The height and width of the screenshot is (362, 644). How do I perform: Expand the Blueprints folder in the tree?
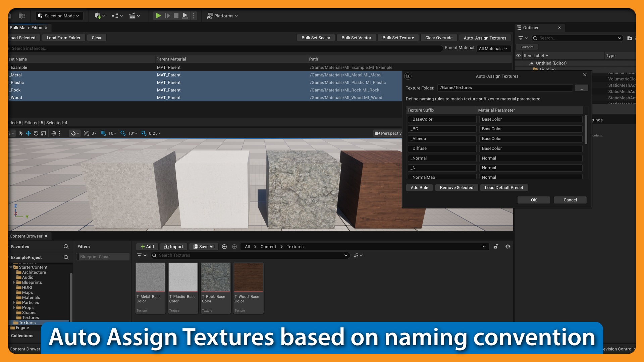tap(14, 283)
